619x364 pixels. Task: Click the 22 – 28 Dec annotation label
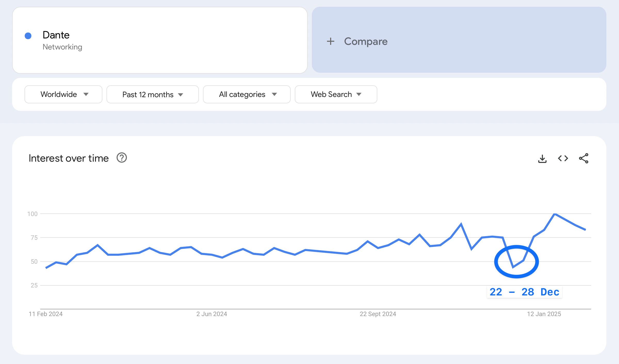pyautogui.click(x=524, y=292)
